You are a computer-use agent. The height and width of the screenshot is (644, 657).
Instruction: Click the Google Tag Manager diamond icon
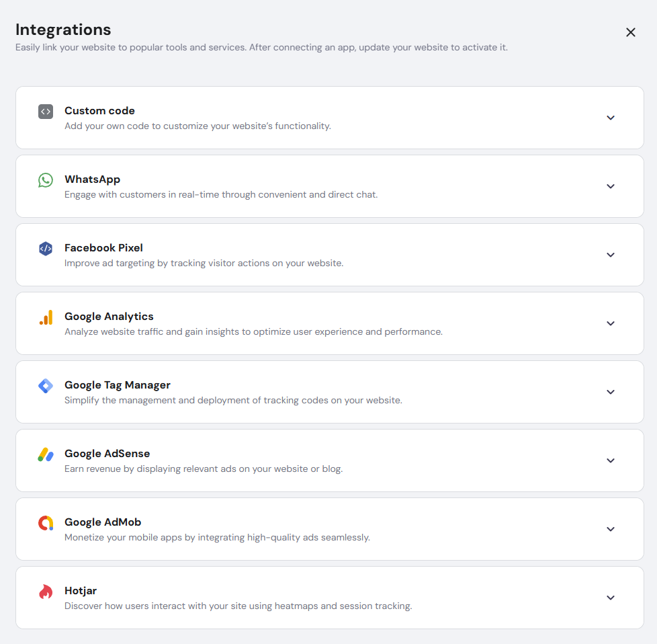(x=46, y=386)
